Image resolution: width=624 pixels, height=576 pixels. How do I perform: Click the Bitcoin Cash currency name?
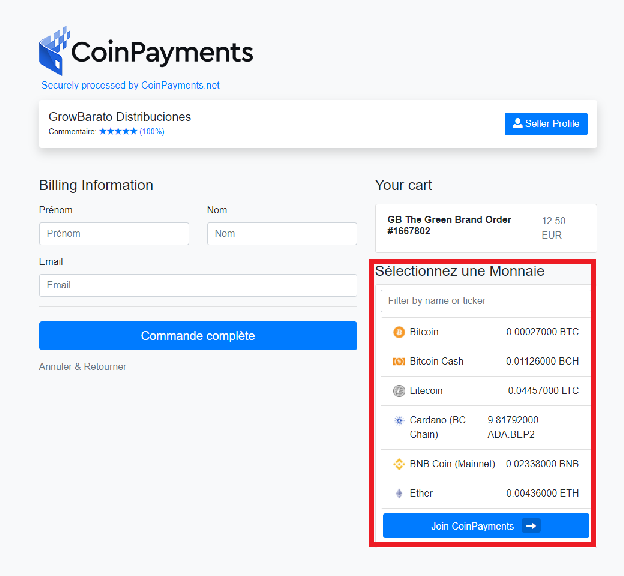(x=437, y=361)
